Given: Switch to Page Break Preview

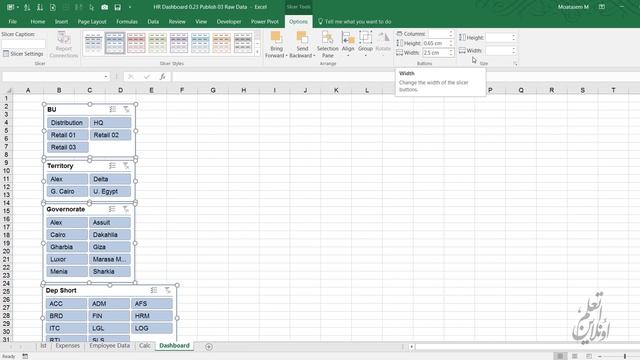Looking at the screenshot, I should click(589, 356).
